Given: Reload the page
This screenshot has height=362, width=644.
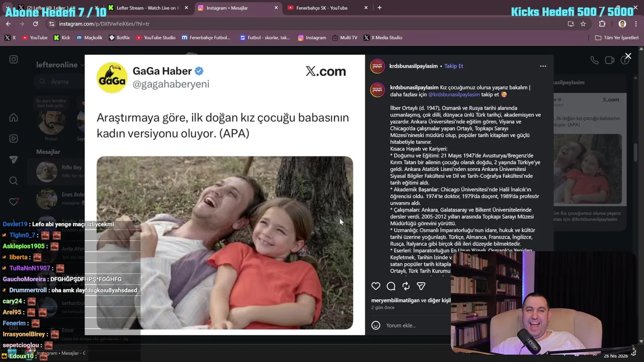Looking at the screenshot, I should point(35,24).
